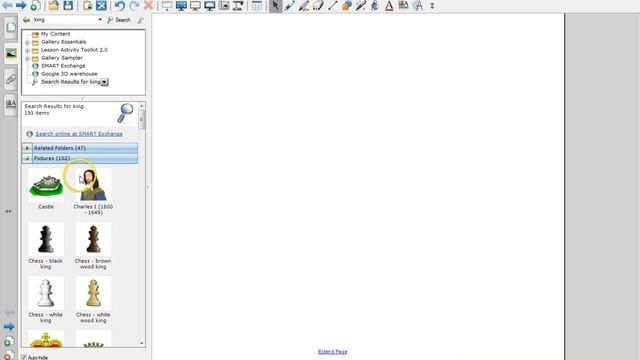
Task: Toggle the Auto-hide checkbox
Action: [24, 358]
